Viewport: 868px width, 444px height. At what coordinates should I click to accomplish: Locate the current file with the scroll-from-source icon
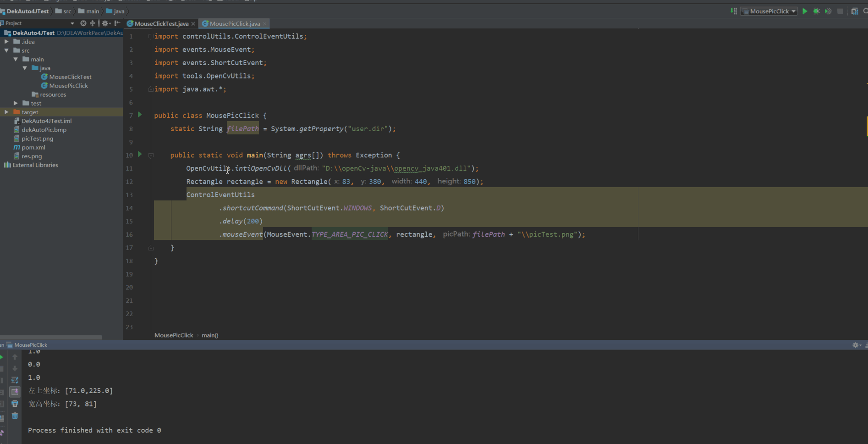click(x=83, y=23)
